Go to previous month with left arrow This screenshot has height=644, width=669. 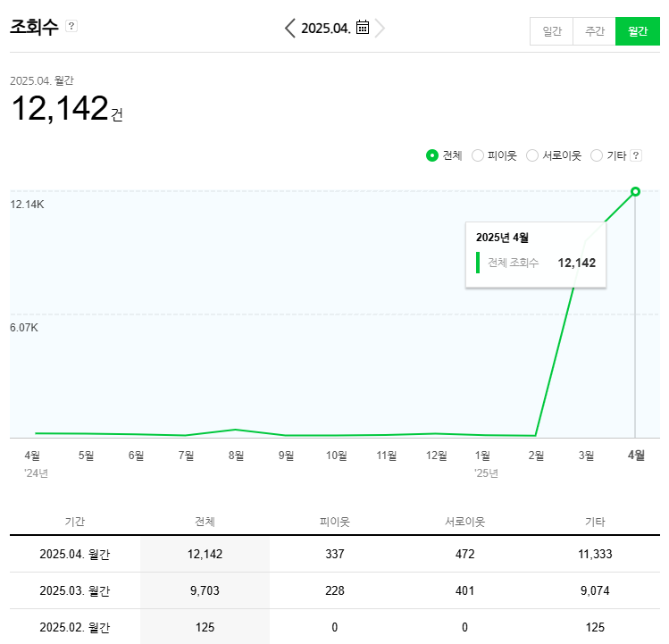[290, 29]
